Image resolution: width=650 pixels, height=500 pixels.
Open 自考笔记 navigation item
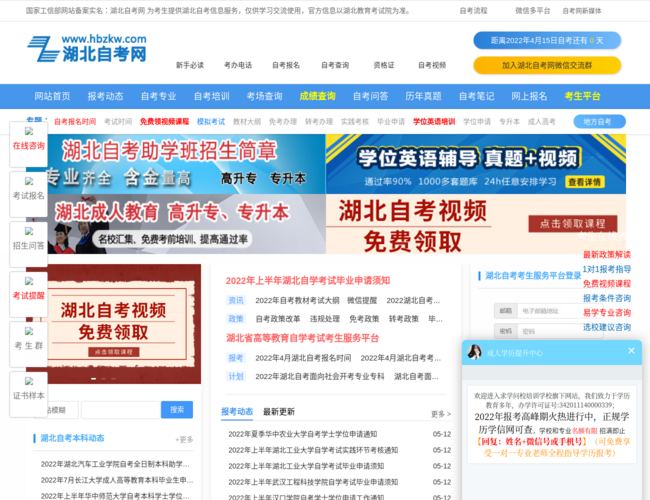[x=476, y=96]
